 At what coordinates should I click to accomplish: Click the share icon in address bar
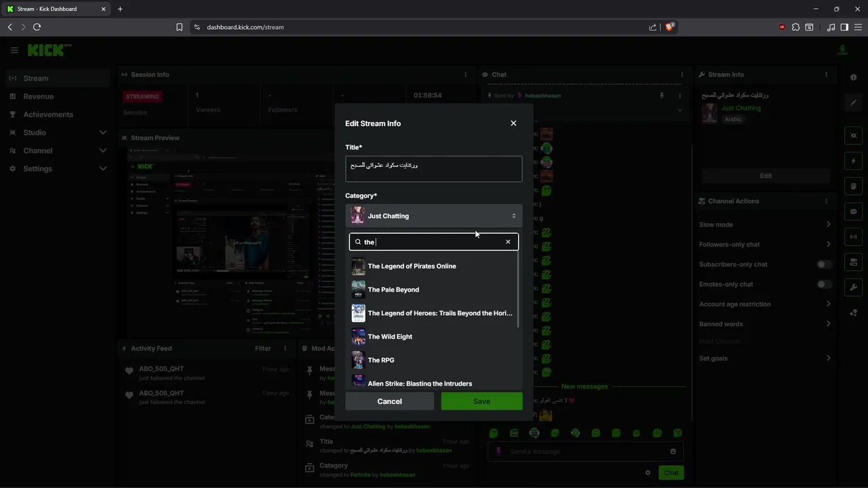652,27
